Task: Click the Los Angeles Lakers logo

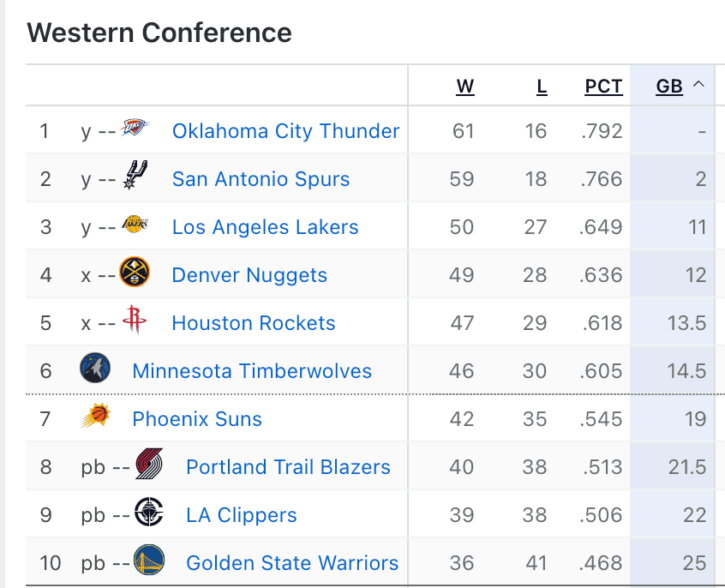Action: pyautogui.click(x=135, y=225)
